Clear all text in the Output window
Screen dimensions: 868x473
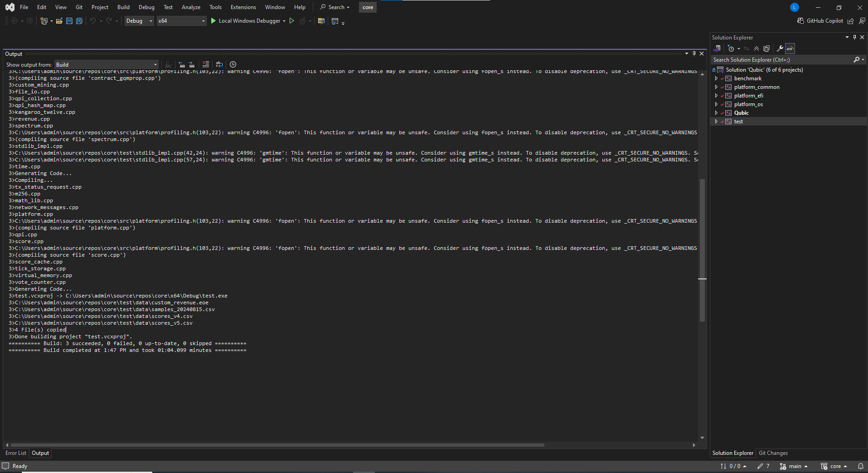point(206,64)
